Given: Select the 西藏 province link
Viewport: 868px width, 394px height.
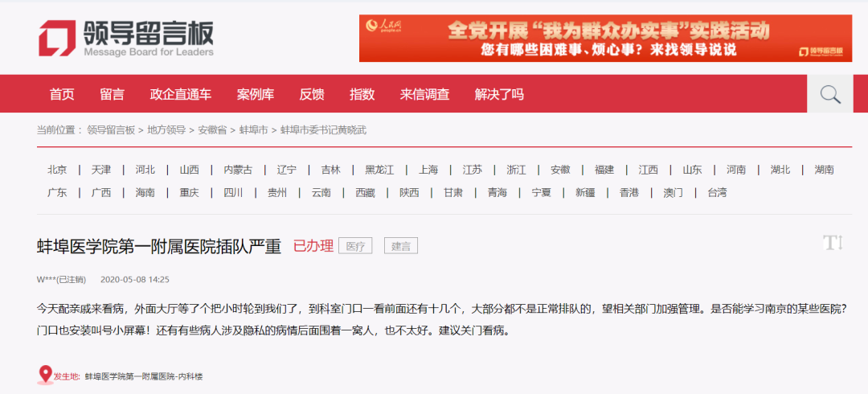Looking at the screenshot, I should (x=365, y=193).
